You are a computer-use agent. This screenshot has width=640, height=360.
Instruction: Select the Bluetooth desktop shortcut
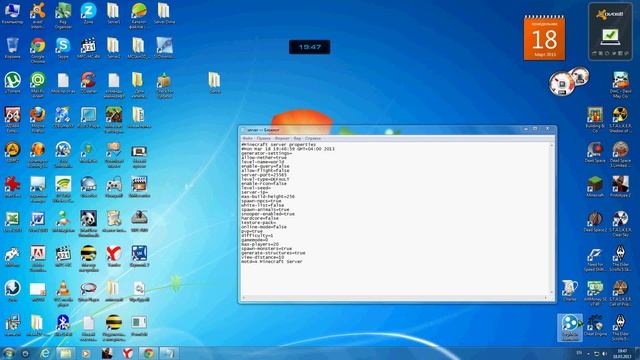coord(63,325)
